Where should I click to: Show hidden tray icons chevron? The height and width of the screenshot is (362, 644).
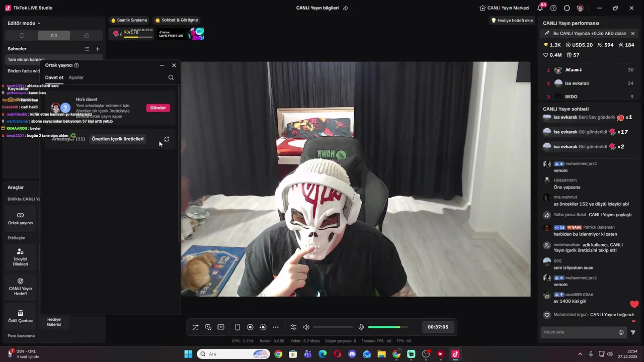tap(580, 354)
